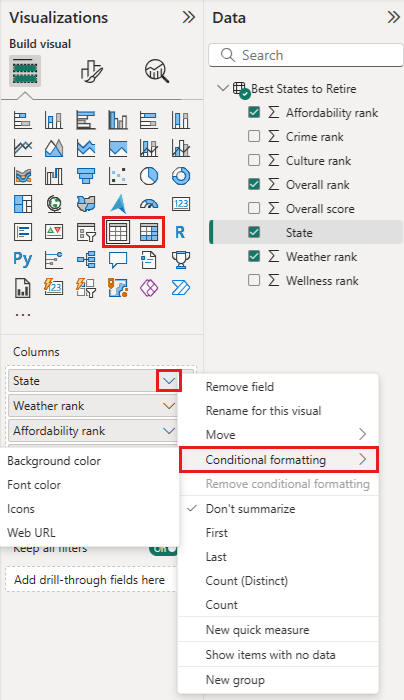Open the Analytics magnifier tab

tap(157, 71)
